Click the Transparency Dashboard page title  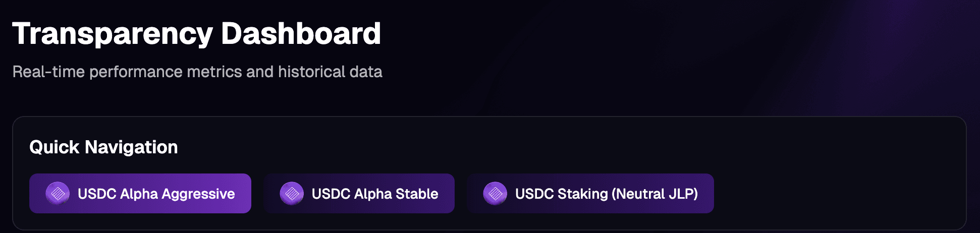coord(196,34)
